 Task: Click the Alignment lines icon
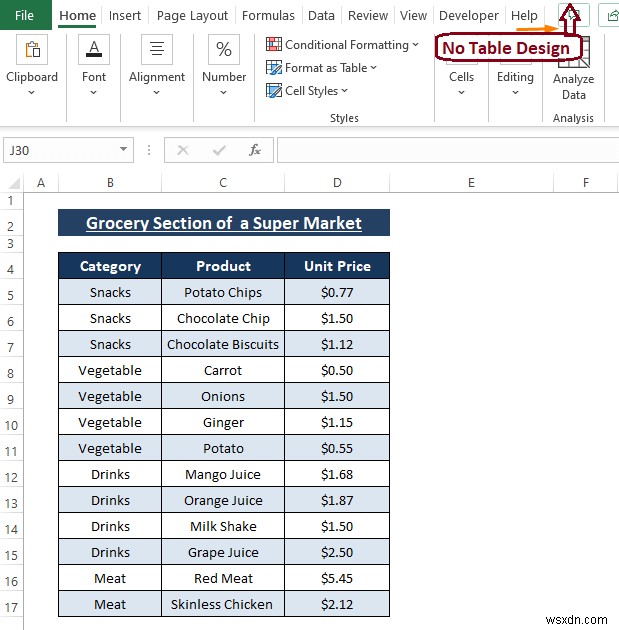(157, 49)
